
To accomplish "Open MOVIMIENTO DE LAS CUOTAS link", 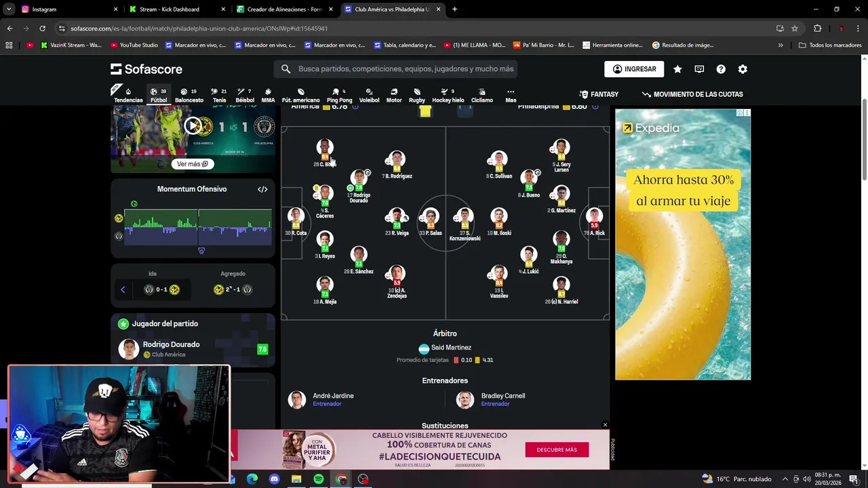I will (x=692, y=94).
